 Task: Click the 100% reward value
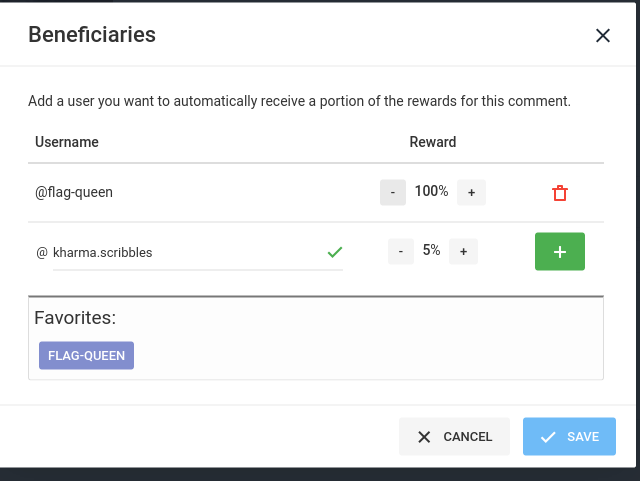[431, 191]
